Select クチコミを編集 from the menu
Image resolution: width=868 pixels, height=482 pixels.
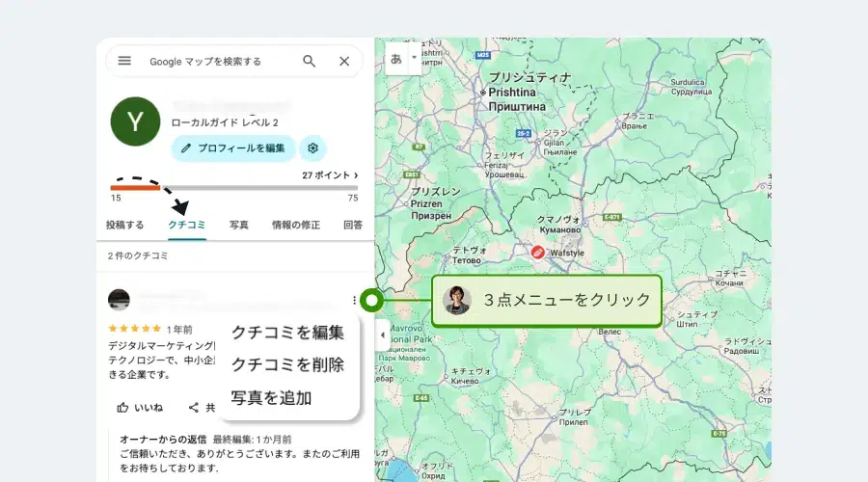(x=287, y=333)
